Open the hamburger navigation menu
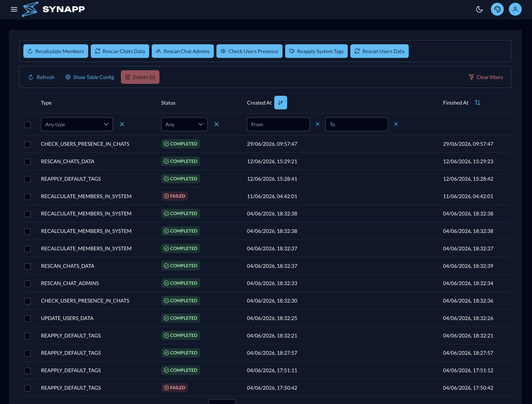This screenshot has width=532, height=404. (x=14, y=9)
